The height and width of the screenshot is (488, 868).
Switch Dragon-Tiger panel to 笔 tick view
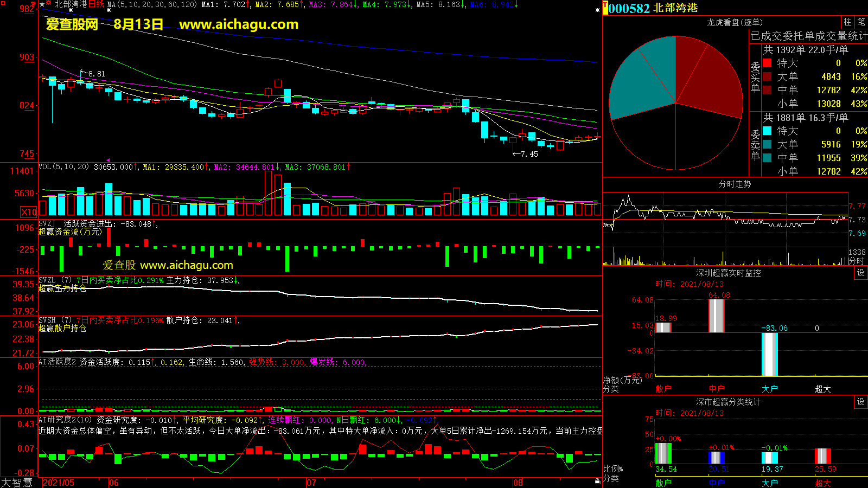[x=861, y=22]
